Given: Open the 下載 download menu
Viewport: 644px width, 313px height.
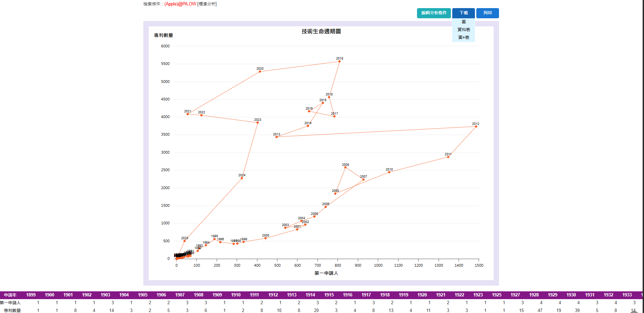Looking at the screenshot, I should [463, 13].
